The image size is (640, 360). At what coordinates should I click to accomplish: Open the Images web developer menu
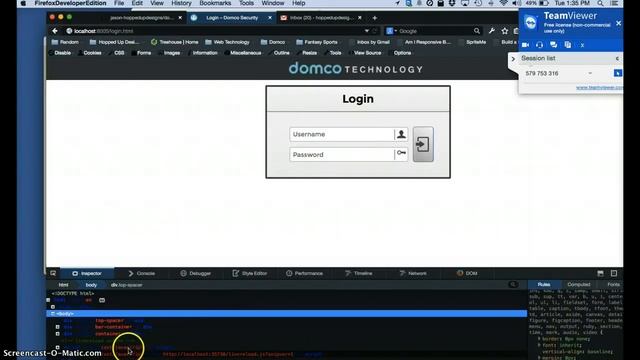click(169, 53)
